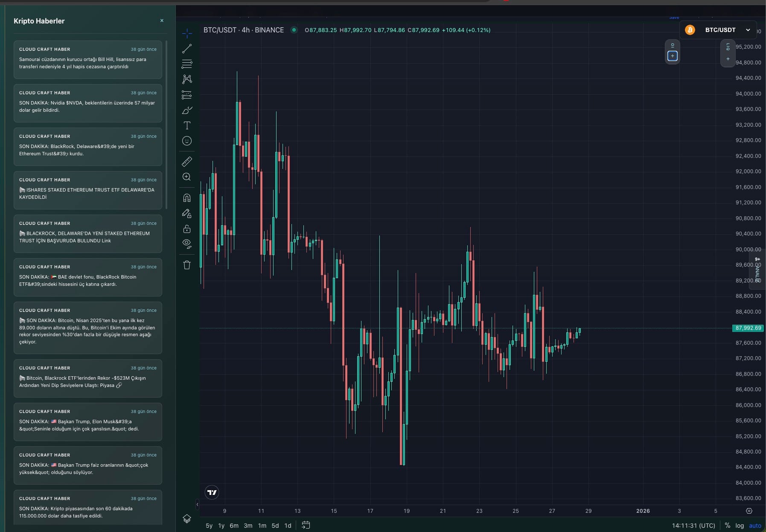Select the text annotation tool

click(187, 125)
